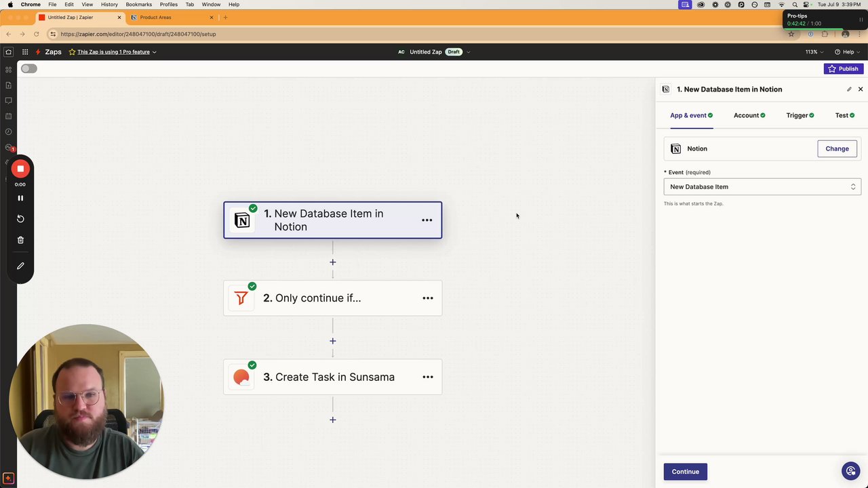Select the Create Task in Sunsama step

click(332, 377)
